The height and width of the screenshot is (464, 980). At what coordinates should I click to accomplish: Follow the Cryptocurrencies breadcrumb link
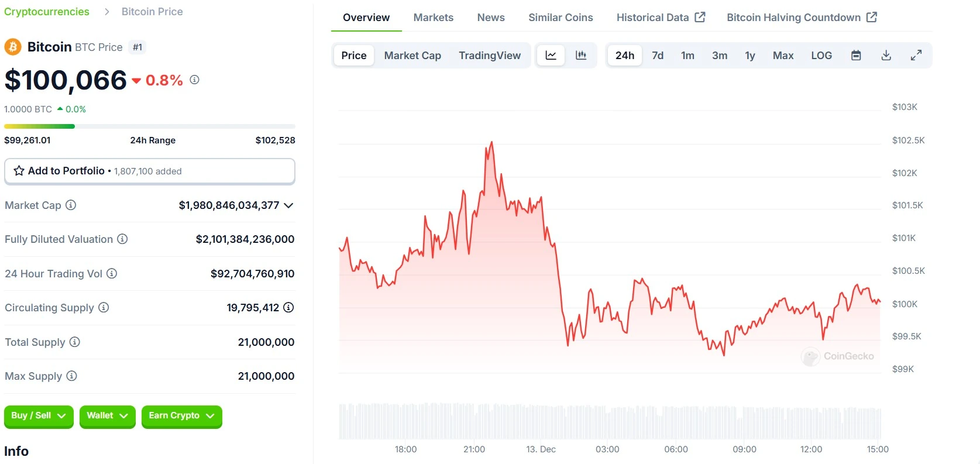click(x=47, y=12)
